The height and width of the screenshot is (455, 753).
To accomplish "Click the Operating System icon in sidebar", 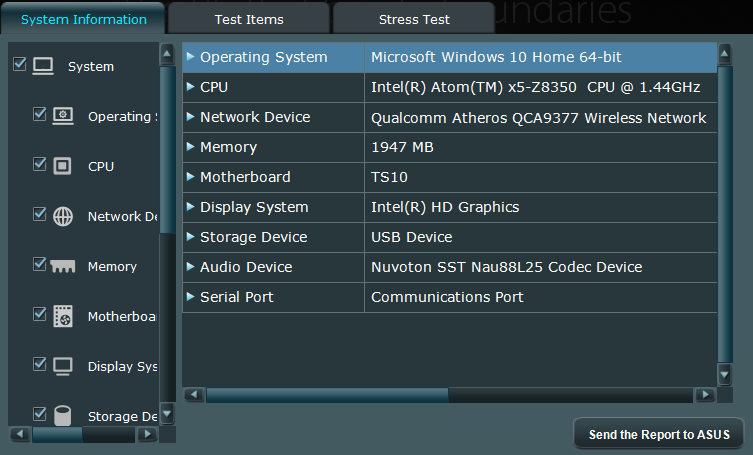I will tap(63, 116).
